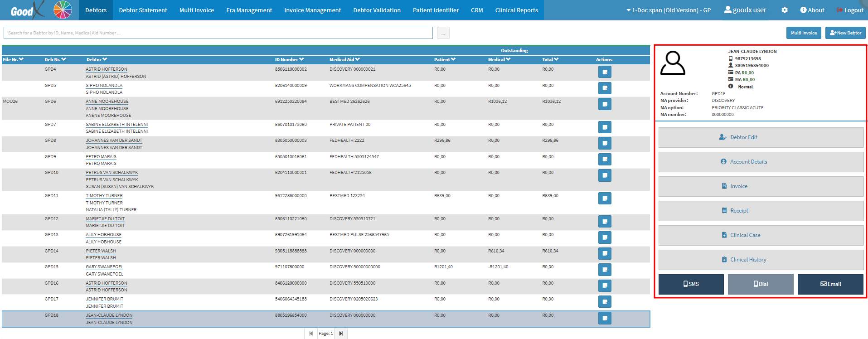The height and width of the screenshot is (339, 868).
Task: Open the goodx user profile
Action: coord(745,10)
